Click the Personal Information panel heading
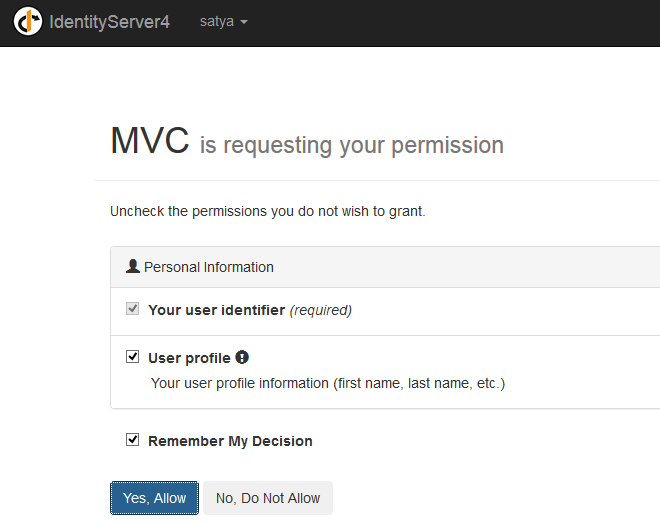This screenshot has width=660, height=524. tap(385, 267)
